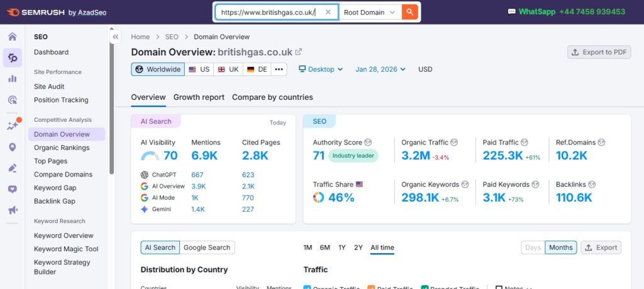Collapse the SEO sidebar panel
This screenshot has width=644, height=289.
pos(116,37)
